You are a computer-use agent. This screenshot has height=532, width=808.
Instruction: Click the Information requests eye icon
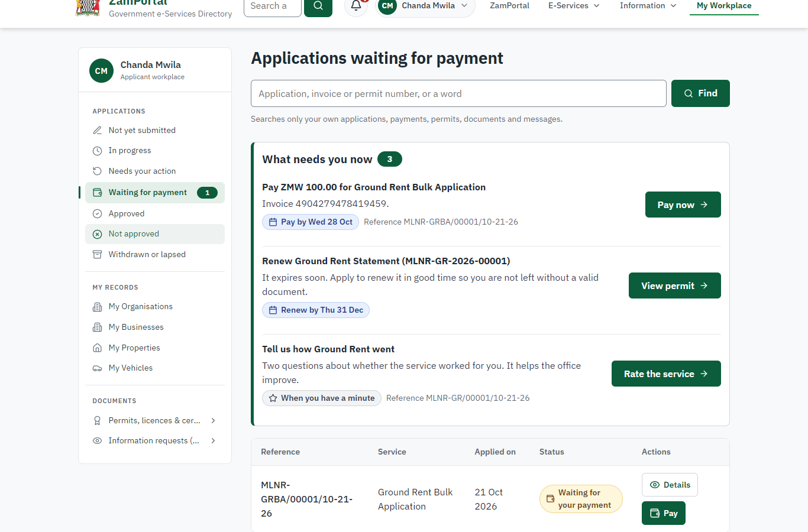coord(98,441)
